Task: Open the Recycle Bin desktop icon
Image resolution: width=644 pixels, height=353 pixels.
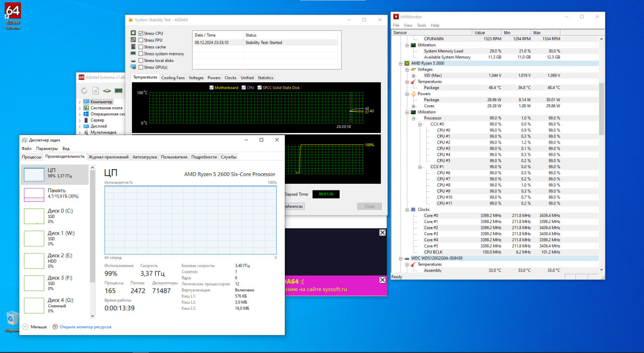Action: [x=12, y=321]
